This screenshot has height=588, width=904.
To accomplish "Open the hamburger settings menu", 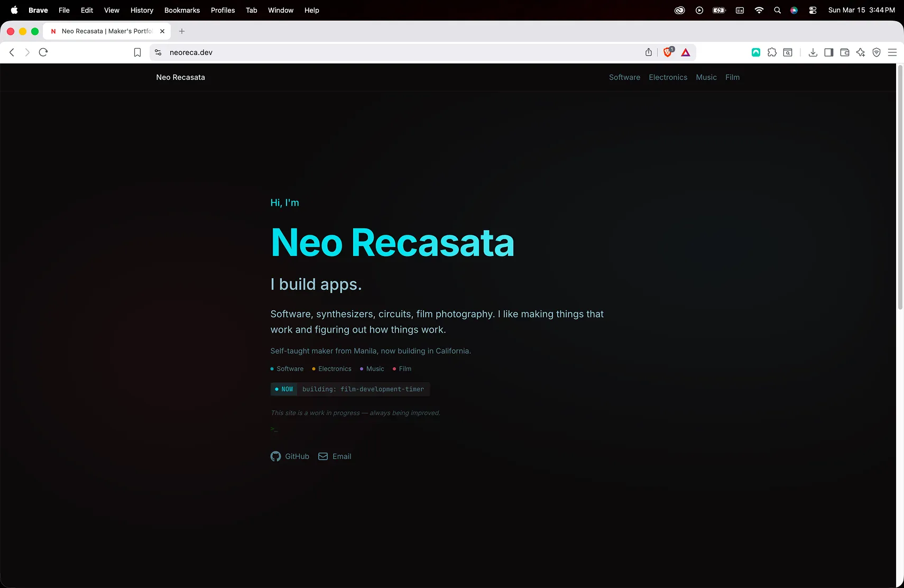I will (893, 52).
